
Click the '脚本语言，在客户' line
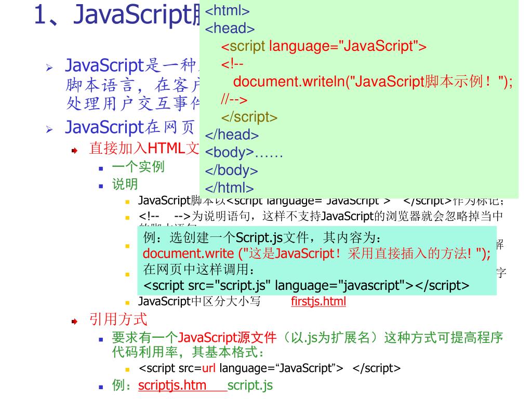pyautogui.click(x=132, y=85)
